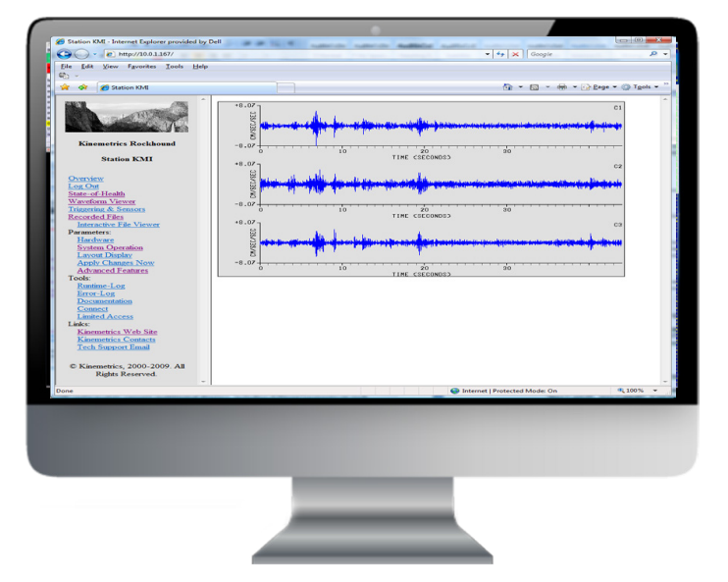Screen dimensions: 728x582
Task: Click the Feeds icon in command bar
Action: click(x=535, y=87)
